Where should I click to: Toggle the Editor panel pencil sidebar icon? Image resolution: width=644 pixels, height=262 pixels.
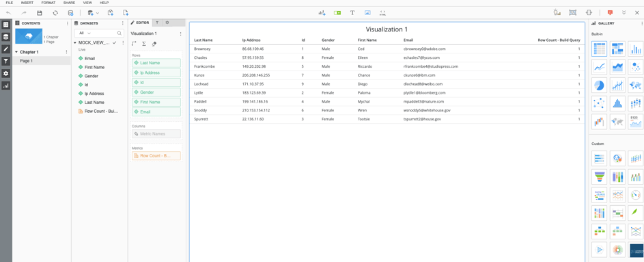[5, 49]
